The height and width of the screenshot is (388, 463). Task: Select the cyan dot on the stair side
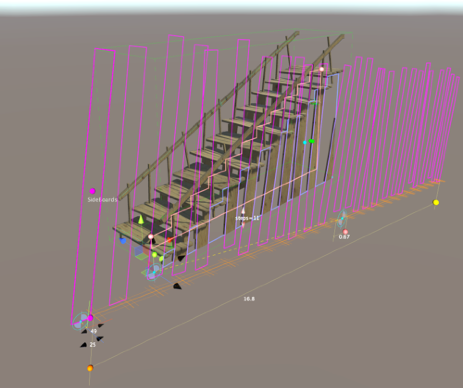[305, 142]
